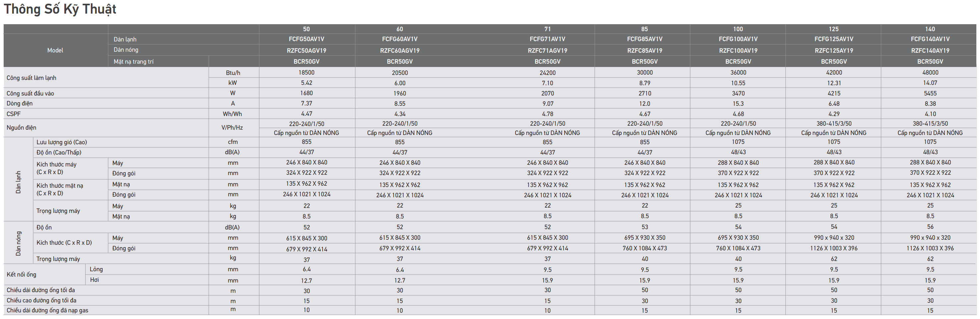Select the RZFC60AGV19 outdoor unit cell
This screenshot has width=980, height=319.
(399, 51)
